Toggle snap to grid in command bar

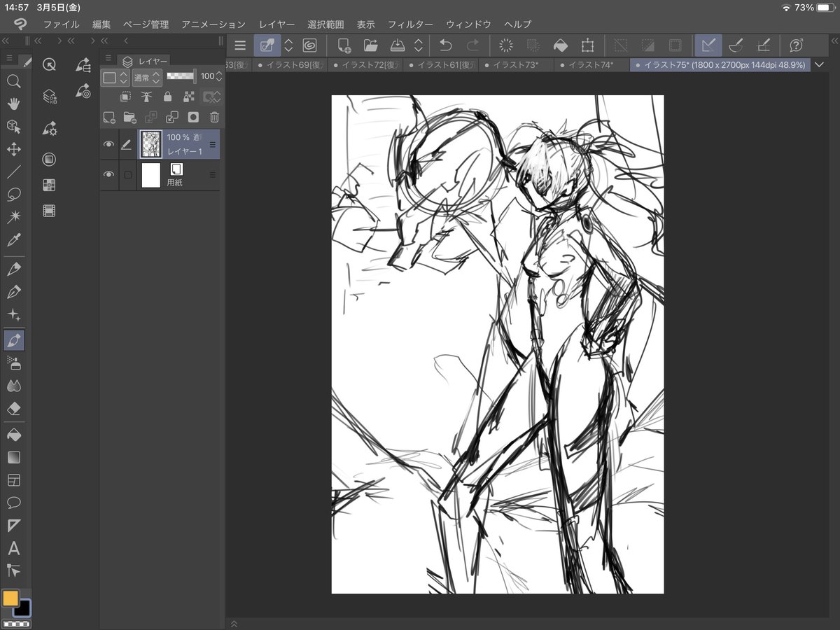point(764,45)
